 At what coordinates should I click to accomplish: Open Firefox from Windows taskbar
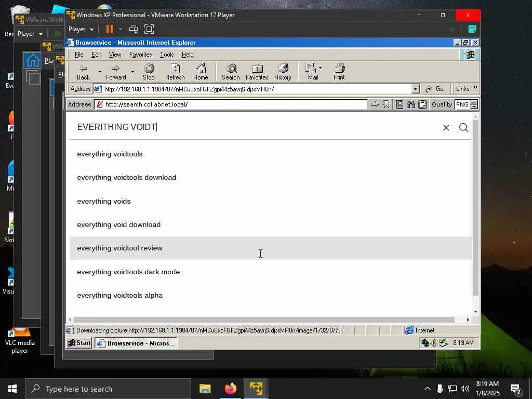click(x=230, y=389)
